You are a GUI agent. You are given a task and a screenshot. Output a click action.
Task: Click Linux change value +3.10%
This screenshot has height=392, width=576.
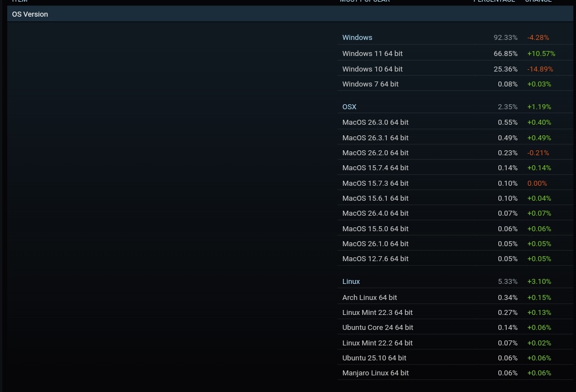click(x=539, y=282)
